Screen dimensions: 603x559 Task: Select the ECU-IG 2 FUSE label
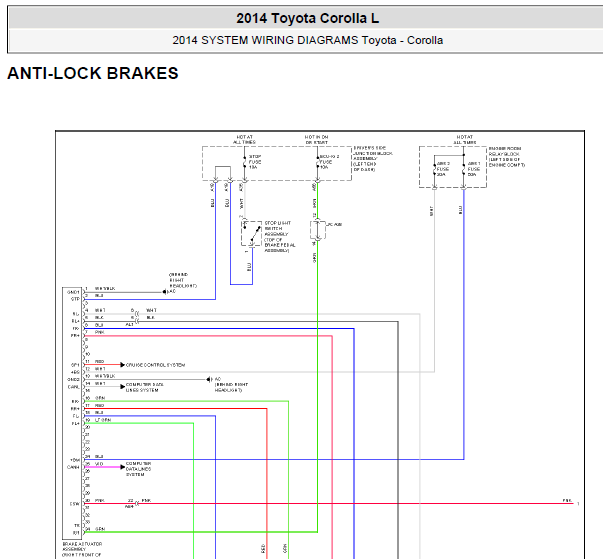(329, 162)
